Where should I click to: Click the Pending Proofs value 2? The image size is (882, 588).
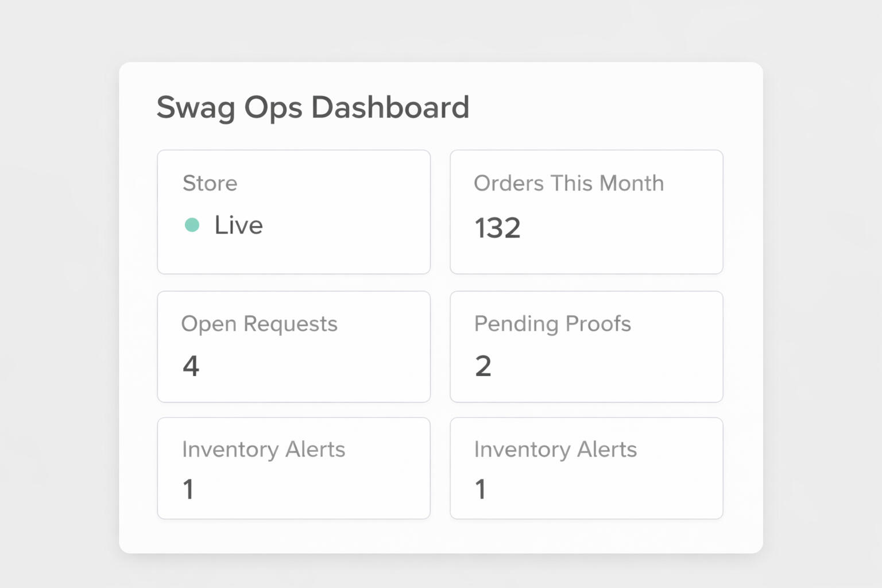[x=483, y=366]
